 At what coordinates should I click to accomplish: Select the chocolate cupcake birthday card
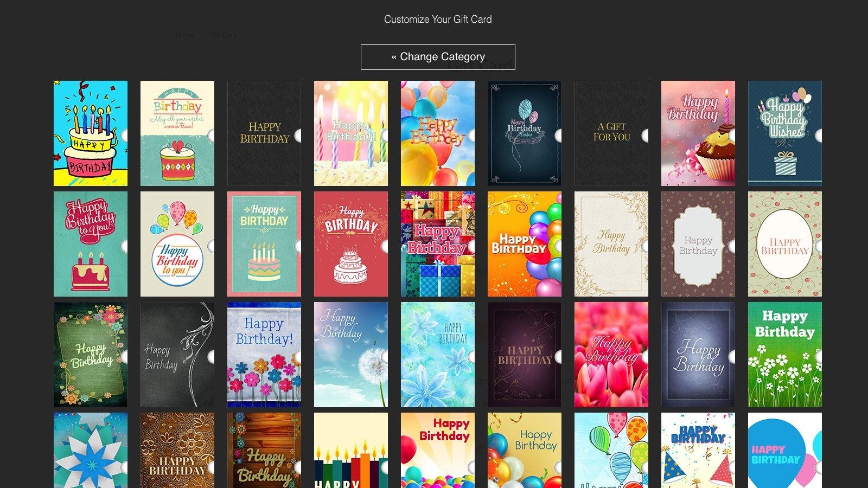698,133
